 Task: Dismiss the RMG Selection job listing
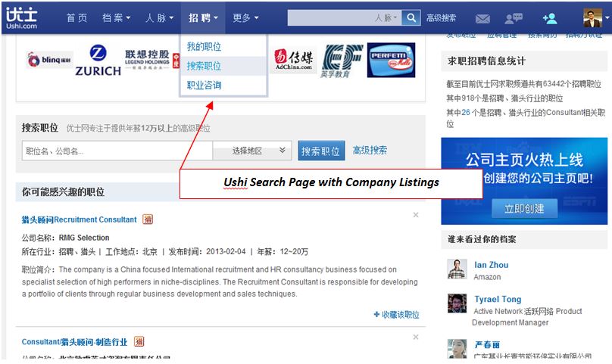click(416, 215)
